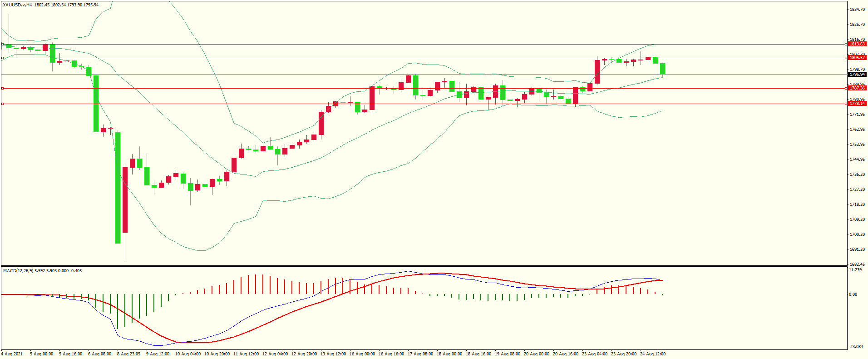Image resolution: width=868 pixels, height=359 pixels.
Task: Click the 16 Aug 16:00 time label
Action: (x=391, y=354)
